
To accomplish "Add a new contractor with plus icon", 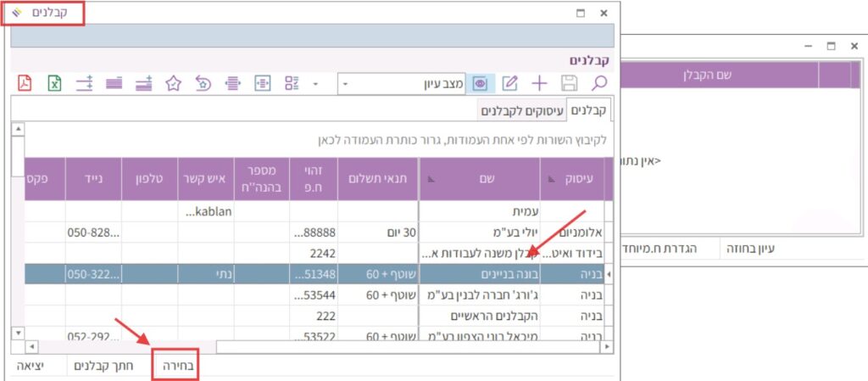I will pyautogui.click(x=539, y=83).
